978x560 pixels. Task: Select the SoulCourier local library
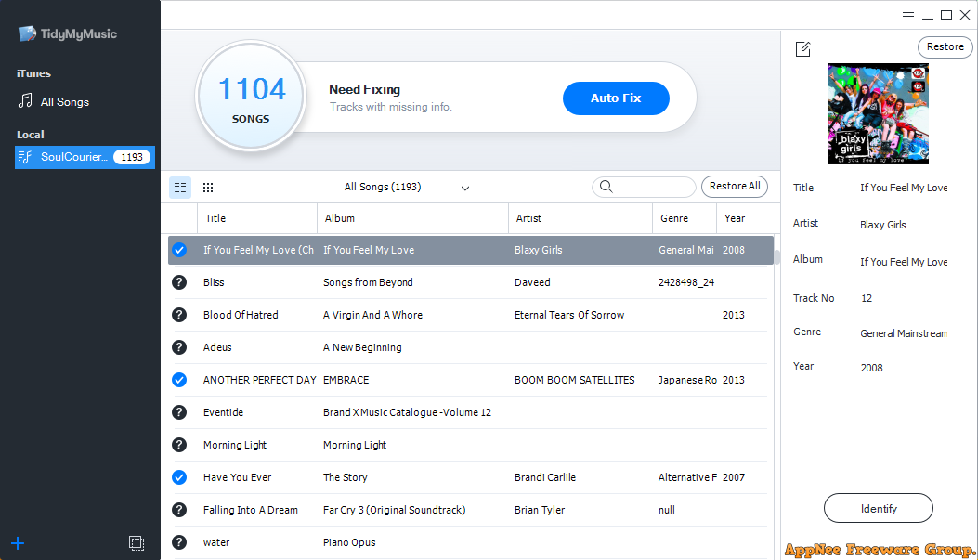click(x=85, y=157)
